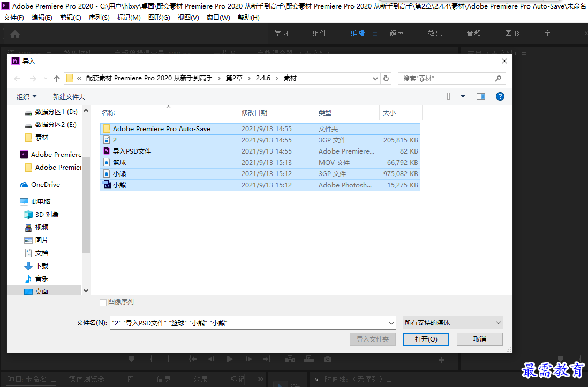Click the Home icon in Premiere
This screenshot has height=387, width=588.
click(x=15, y=34)
